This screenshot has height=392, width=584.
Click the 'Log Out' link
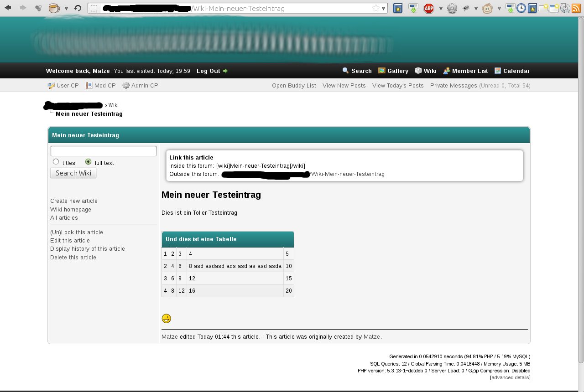(x=209, y=71)
